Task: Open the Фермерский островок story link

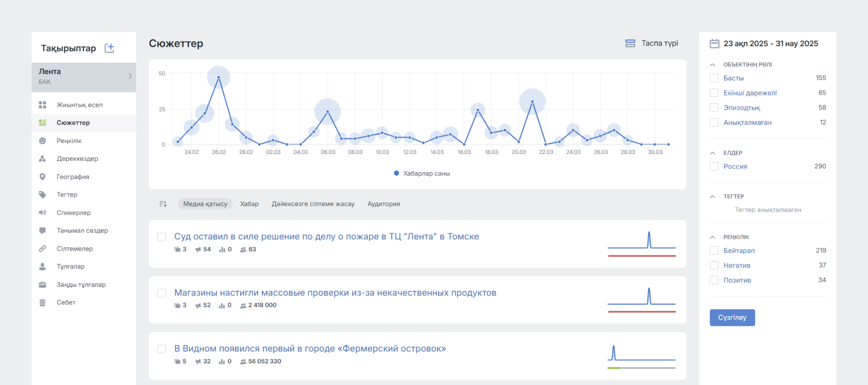Action: point(310,349)
